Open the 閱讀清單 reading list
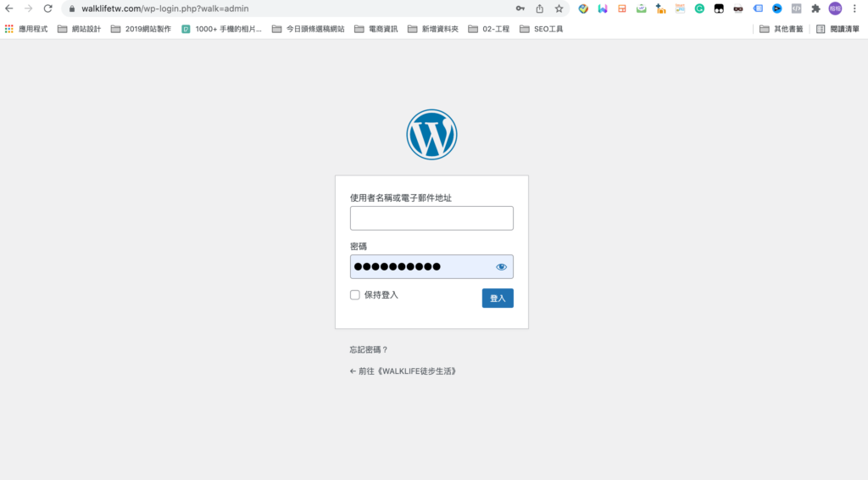 838,29
